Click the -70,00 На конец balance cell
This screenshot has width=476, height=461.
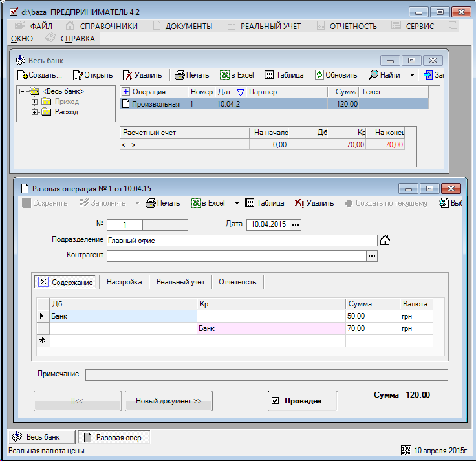click(x=385, y=145)
